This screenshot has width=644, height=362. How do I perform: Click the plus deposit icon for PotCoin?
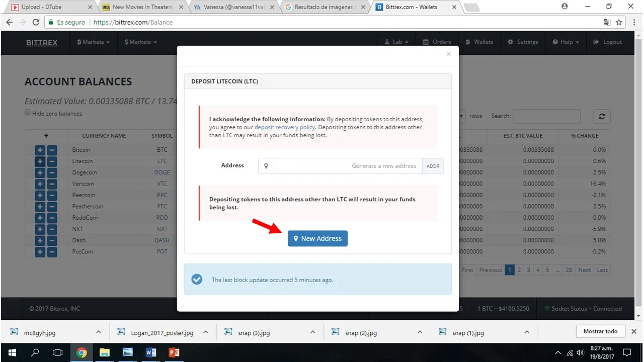coord(40,252)
